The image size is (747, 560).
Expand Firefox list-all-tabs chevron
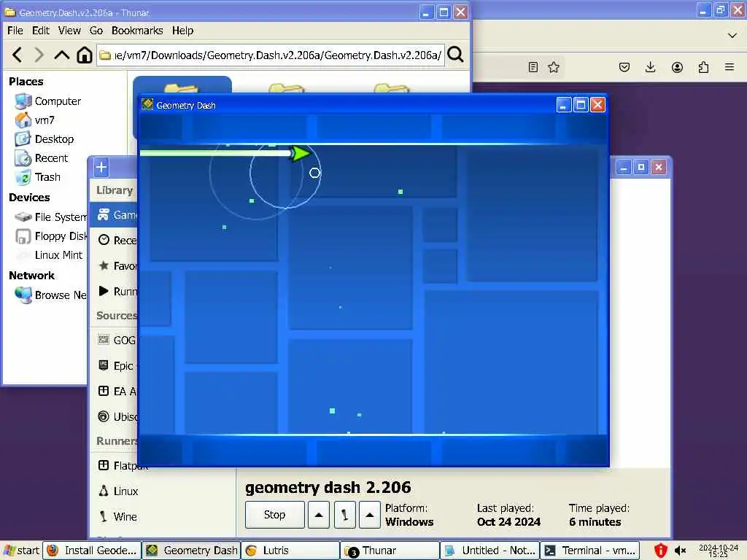tap(732, 35)
